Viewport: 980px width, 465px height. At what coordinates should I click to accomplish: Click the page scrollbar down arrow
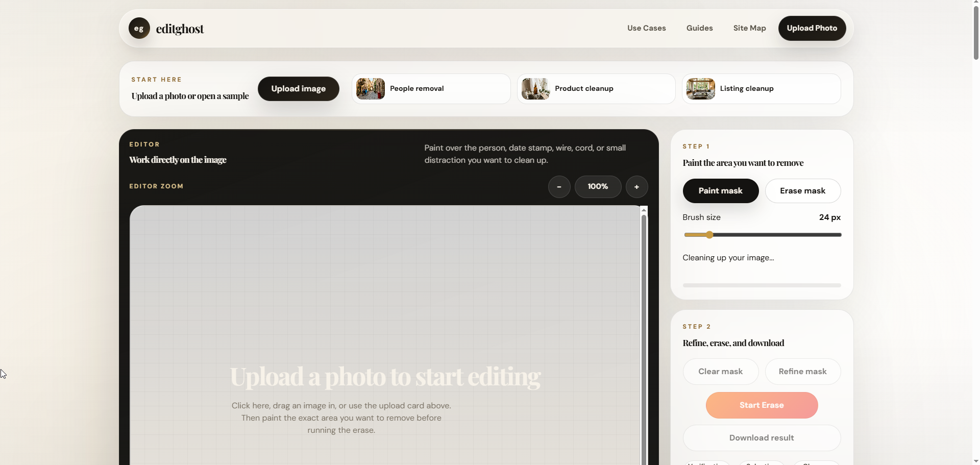tap(976, 461)
